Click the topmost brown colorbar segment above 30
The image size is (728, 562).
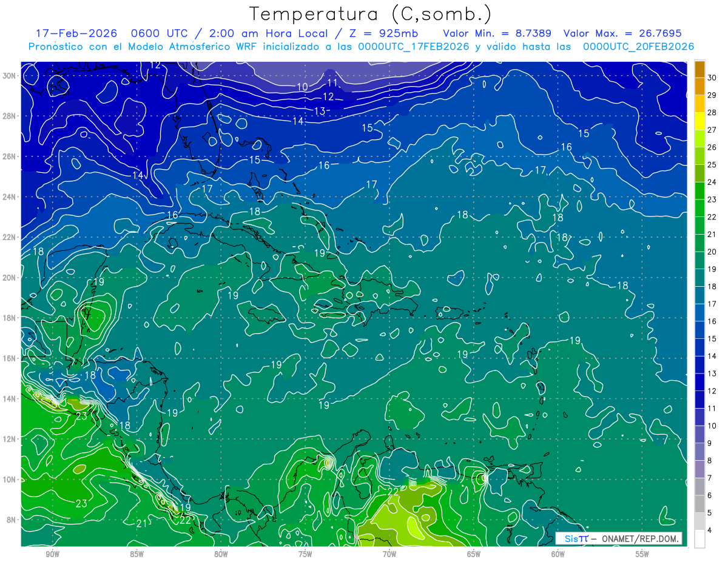pyautogui.click(x=699, y=69)
